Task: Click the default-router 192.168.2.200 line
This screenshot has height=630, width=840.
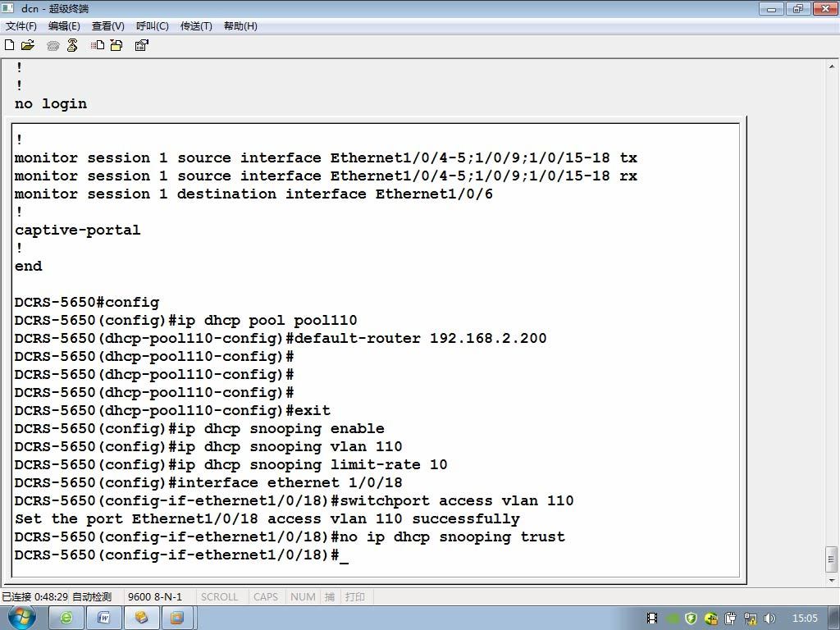Action: [x=281, y=339]
